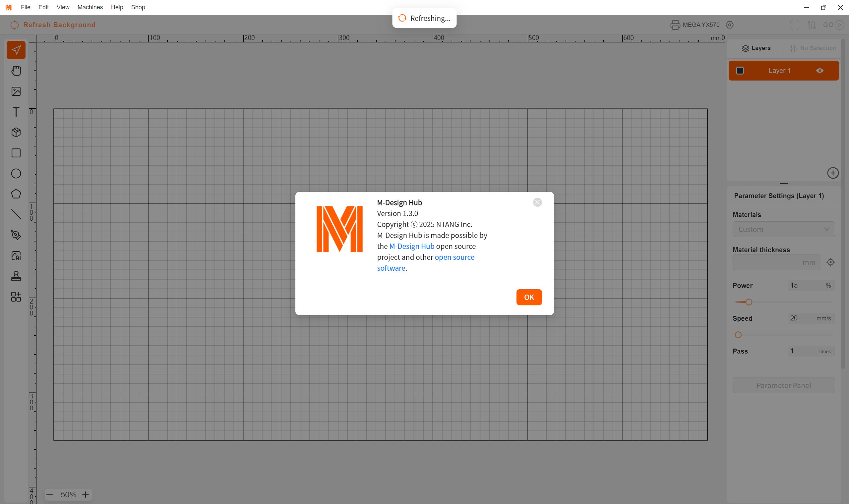Click the Speed value field

811,318
